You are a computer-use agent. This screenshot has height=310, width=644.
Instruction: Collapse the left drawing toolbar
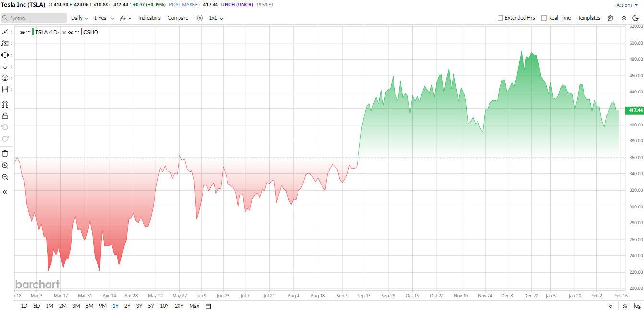pos(5,192)
